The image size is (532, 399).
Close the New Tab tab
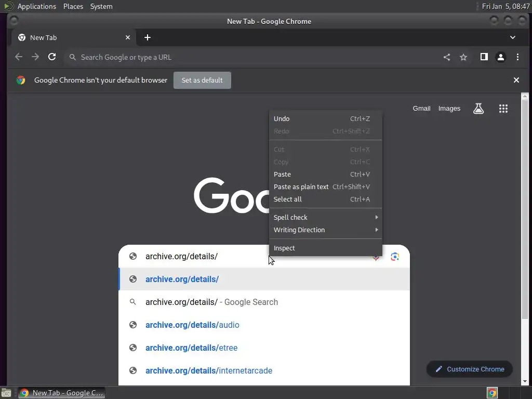128,37
